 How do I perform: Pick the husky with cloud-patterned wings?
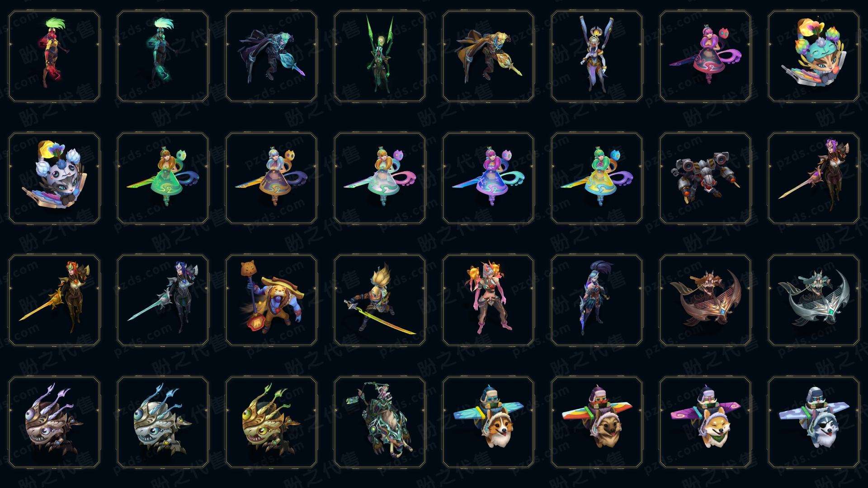814,422
